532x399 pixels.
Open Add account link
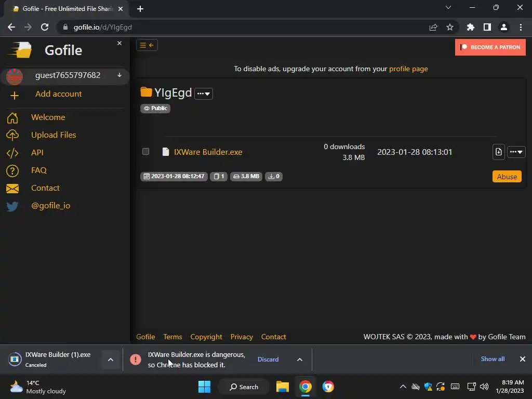click(x=58, y=94)
